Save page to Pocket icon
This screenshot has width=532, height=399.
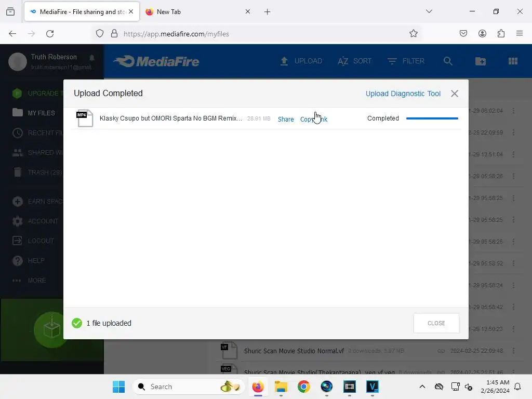463,33
